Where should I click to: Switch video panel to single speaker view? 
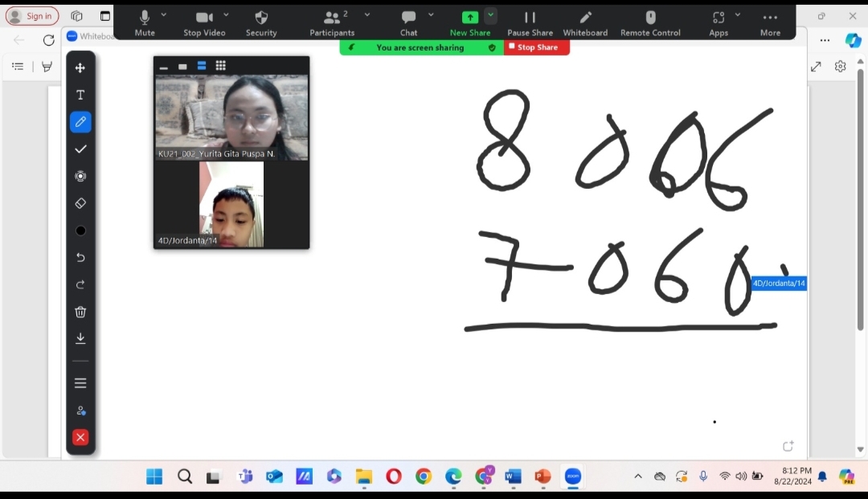(x=182, y=67)
